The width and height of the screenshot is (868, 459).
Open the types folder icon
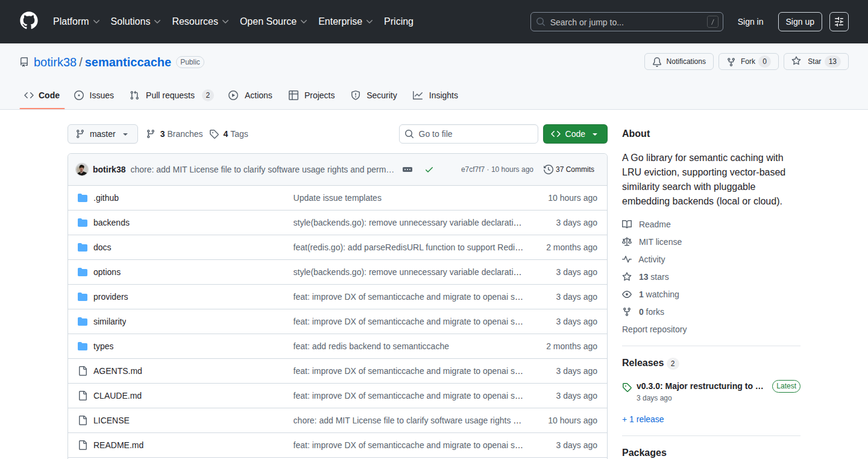83,346
